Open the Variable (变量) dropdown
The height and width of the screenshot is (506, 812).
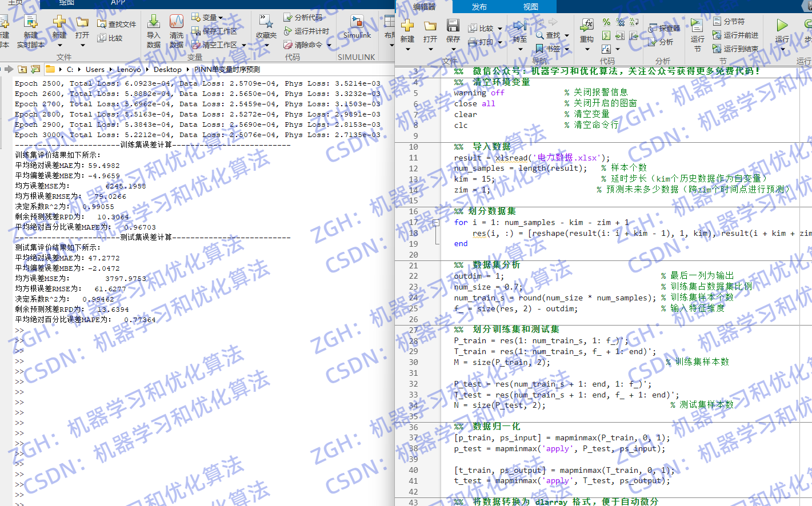click(x=221, y=18)
